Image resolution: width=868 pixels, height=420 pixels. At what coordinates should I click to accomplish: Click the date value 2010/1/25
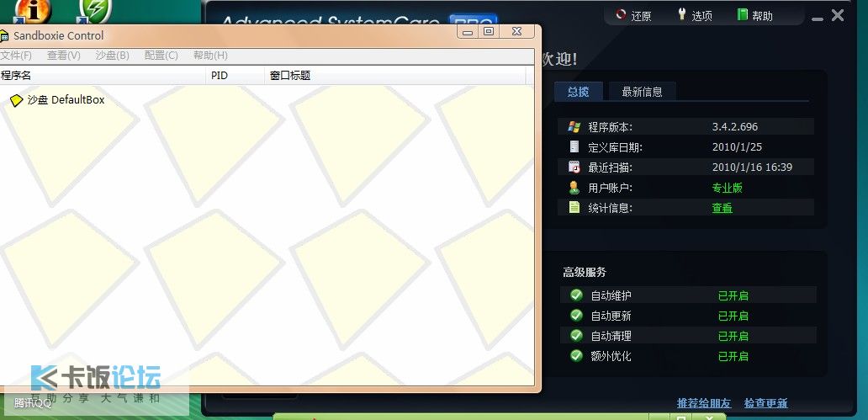pyautogui.click(x=737, y=146)
